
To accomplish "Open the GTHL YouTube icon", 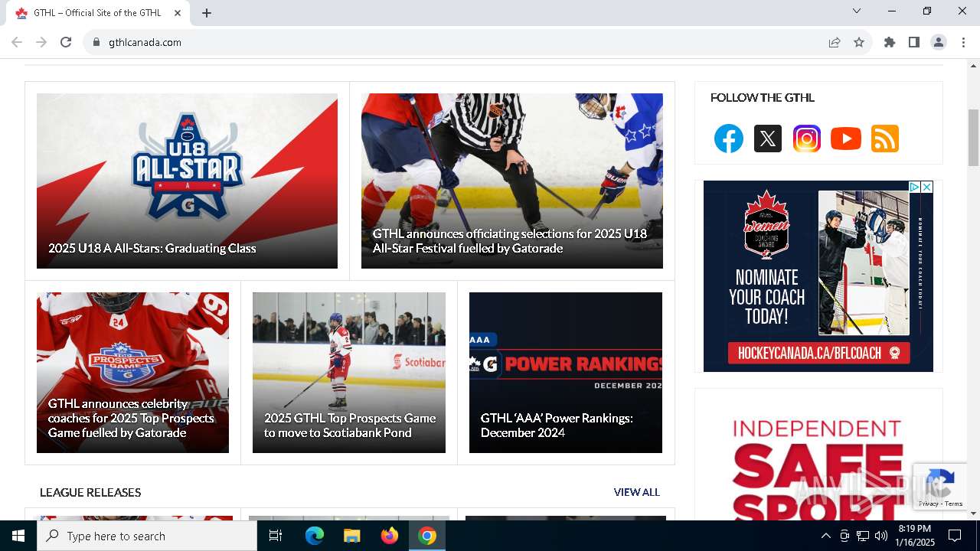I will tap(845, 139).
